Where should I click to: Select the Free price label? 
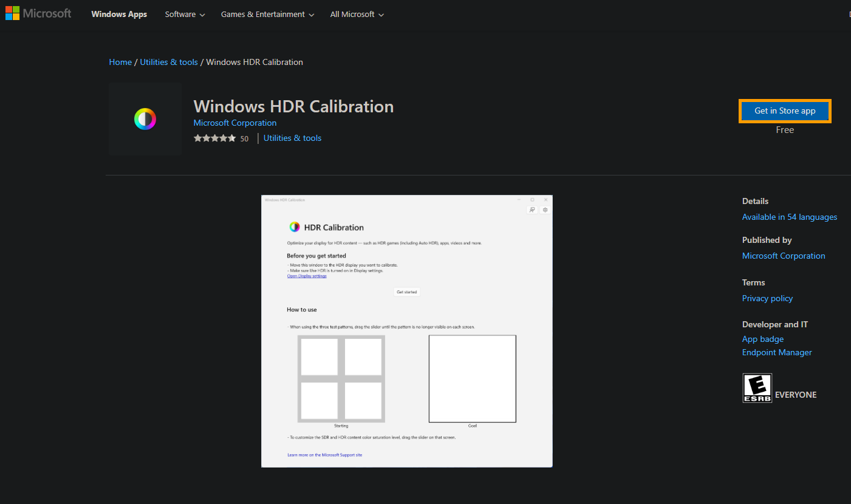pos(785,130)
